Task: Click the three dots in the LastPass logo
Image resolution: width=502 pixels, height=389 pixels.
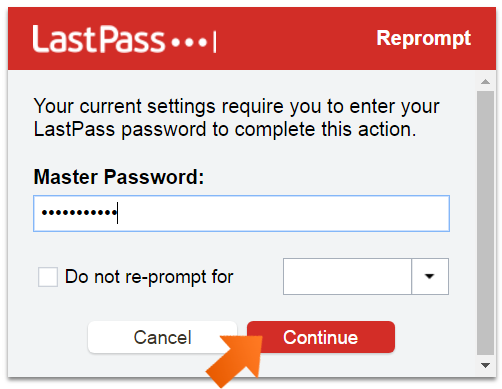Action: [189, 43]
